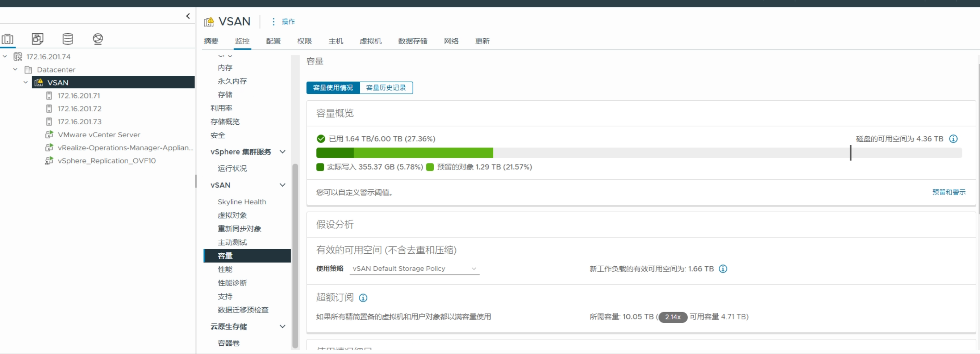
Task: Open the three-dot 操作 actions menu icon
Action: click(273, 22)
